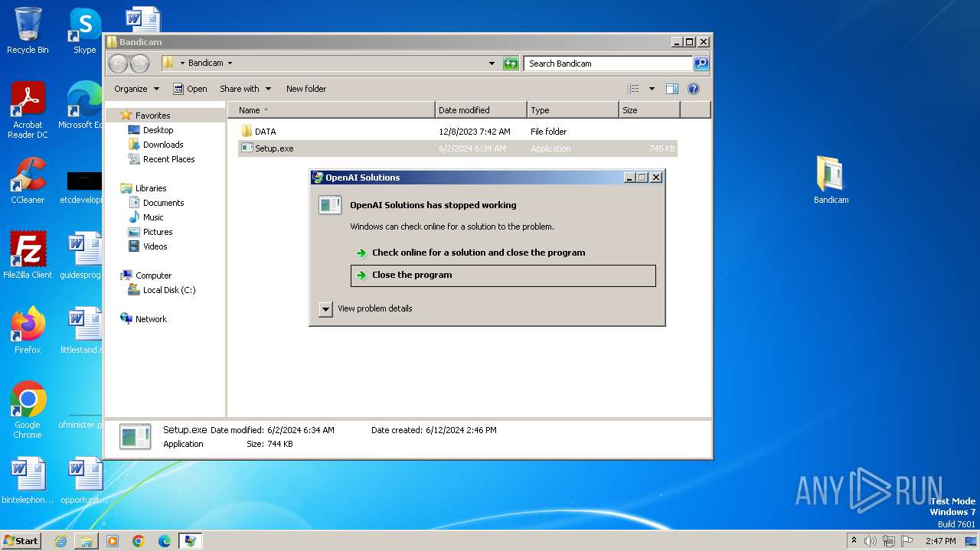Open Windows Media Player from taskbar
The height and width of the screenshot is (551, 980).
(113, 541)
